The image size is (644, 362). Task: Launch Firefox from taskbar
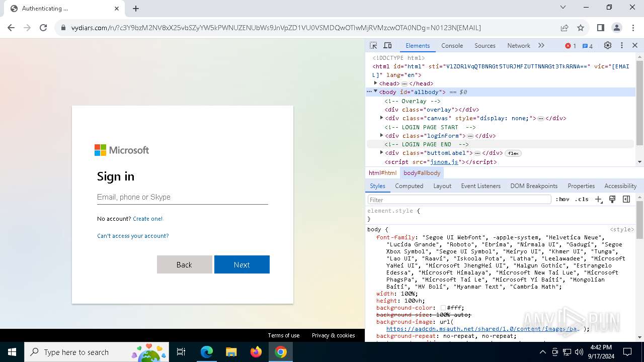pyautogui.click(x=256, y=352)
